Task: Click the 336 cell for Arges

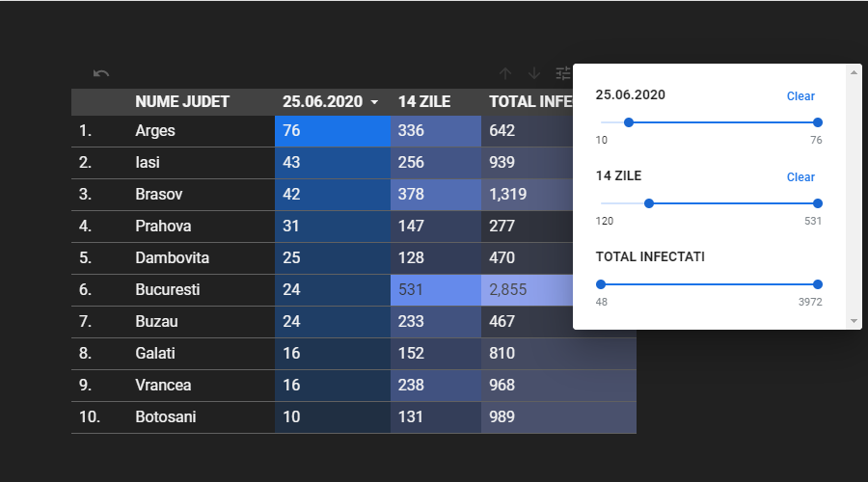Action: pyautogui.click(x=436, y=131)
